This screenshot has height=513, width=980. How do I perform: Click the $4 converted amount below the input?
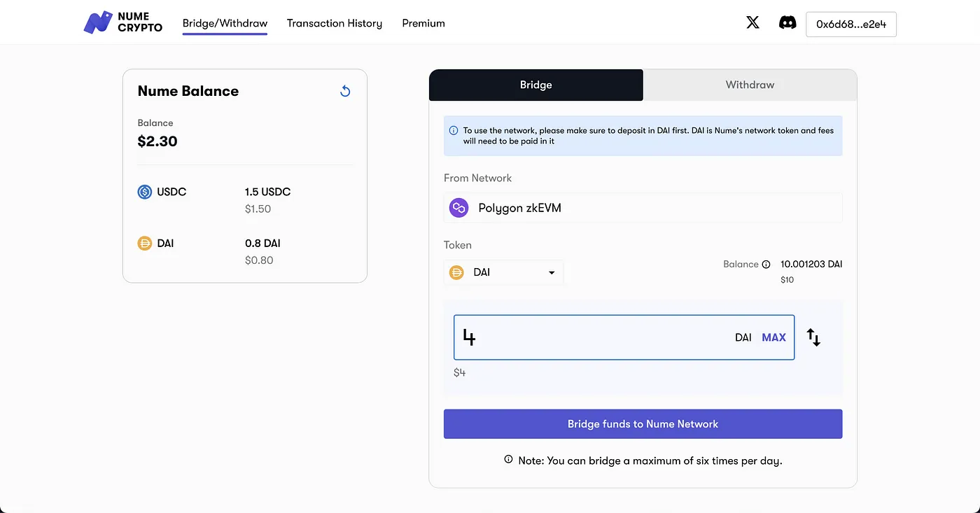[x=460, y=372]
